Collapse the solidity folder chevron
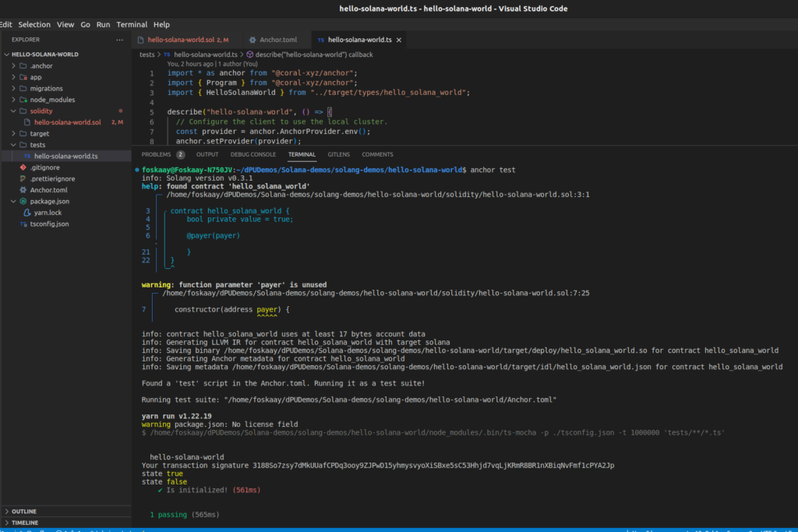The height and width of the screenshot is (532, 798). pyautogui.click(x=14, y=111)
